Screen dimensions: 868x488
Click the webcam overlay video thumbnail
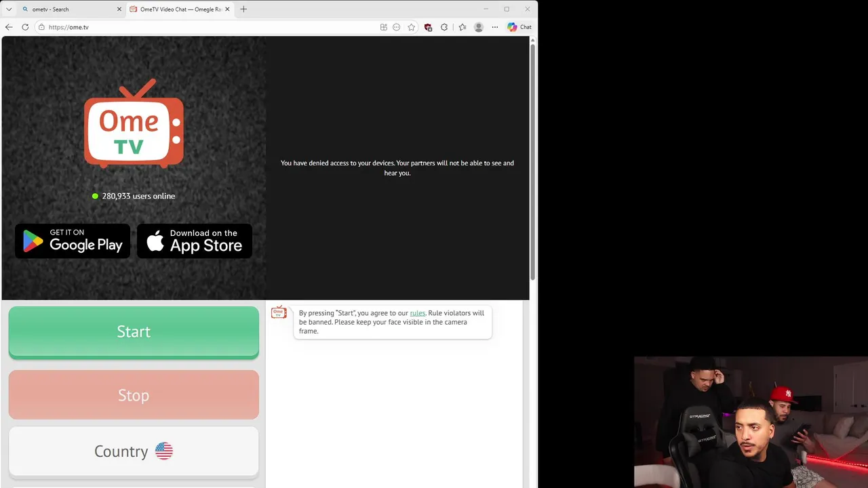click(751, 422)
